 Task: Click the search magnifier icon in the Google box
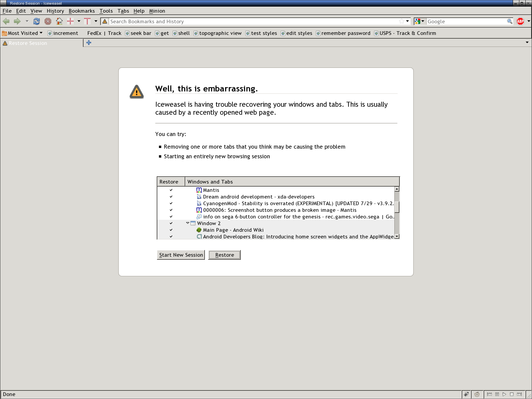[509, 21]
